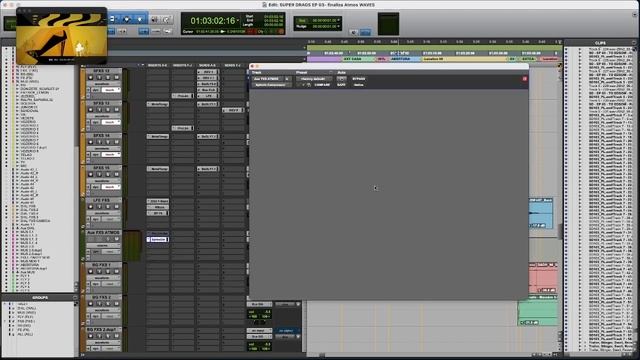Screen dimensions: 640x360
Task: Select the <ALL> group in Groups list
Action: tap(22, 304)
